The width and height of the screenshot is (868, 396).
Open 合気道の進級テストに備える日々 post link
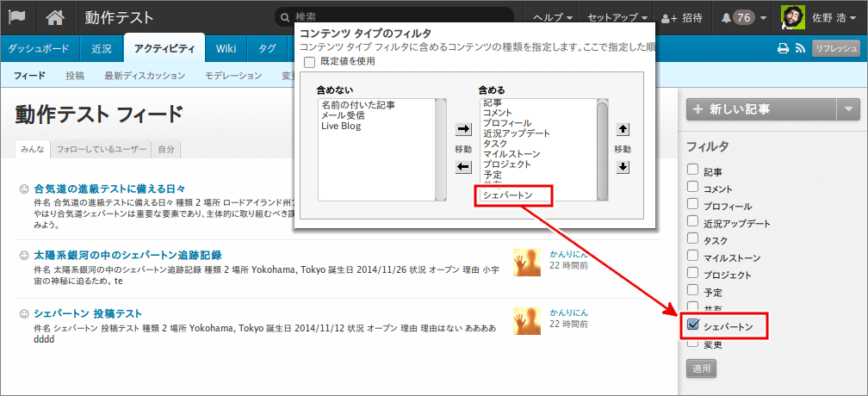[109, 189]
